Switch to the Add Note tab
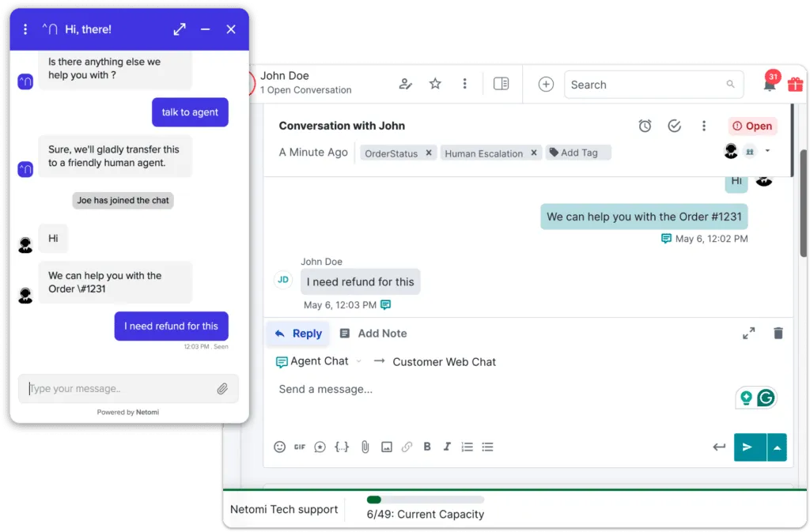 pos(373,334)
